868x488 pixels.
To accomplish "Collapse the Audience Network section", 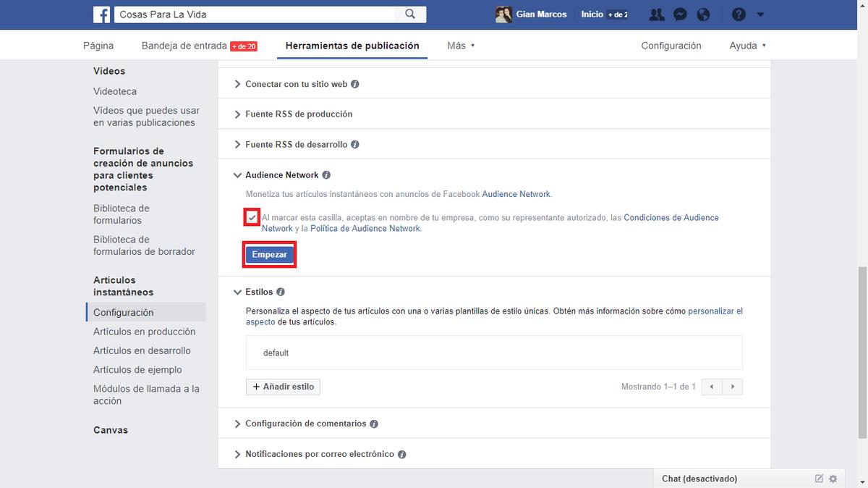I will [237, 174].
